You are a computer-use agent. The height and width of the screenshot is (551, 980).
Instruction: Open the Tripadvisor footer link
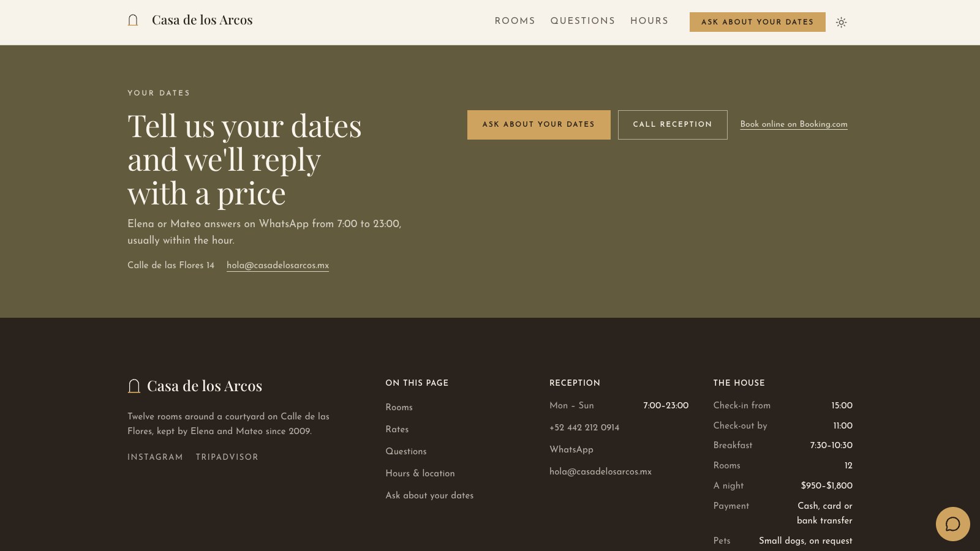tap(227, 457)
